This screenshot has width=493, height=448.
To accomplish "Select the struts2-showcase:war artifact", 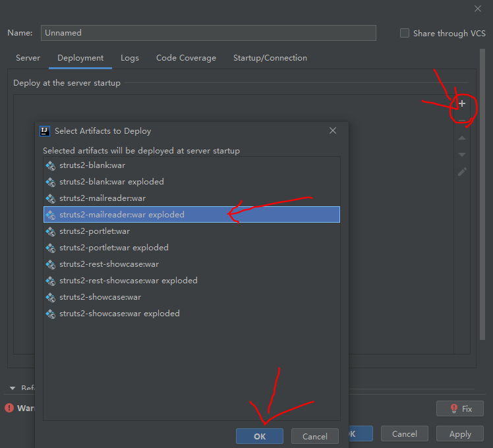I will click(192, 297).
